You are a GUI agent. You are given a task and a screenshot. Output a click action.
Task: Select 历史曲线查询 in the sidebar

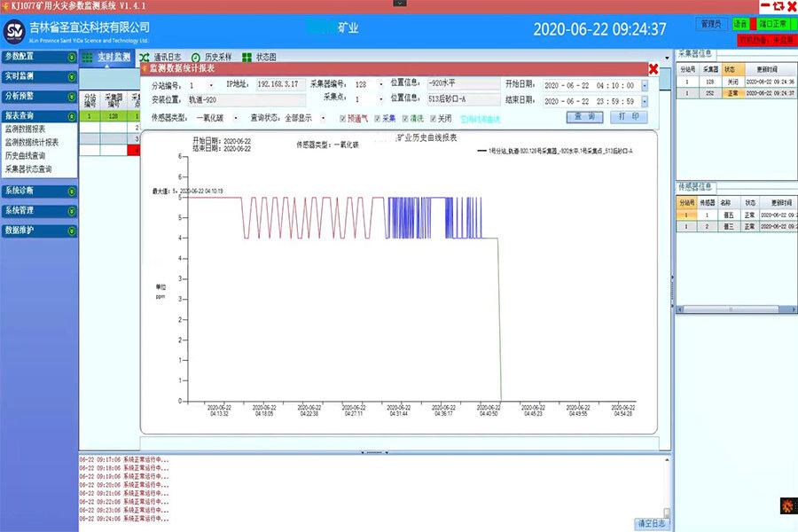[x=25, y=155]
